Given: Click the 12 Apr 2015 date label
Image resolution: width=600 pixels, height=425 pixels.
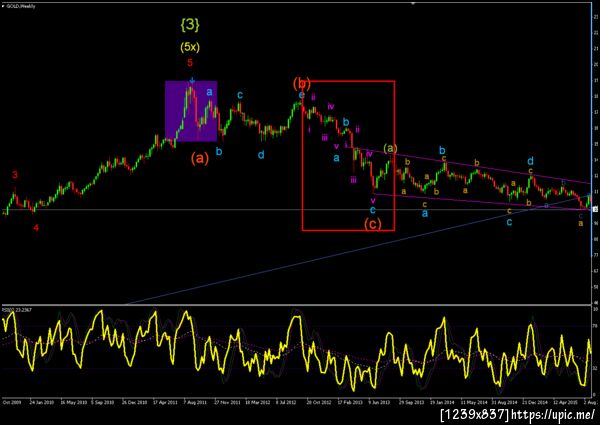Looking at the screenshot, I should (x=566, y=402).
